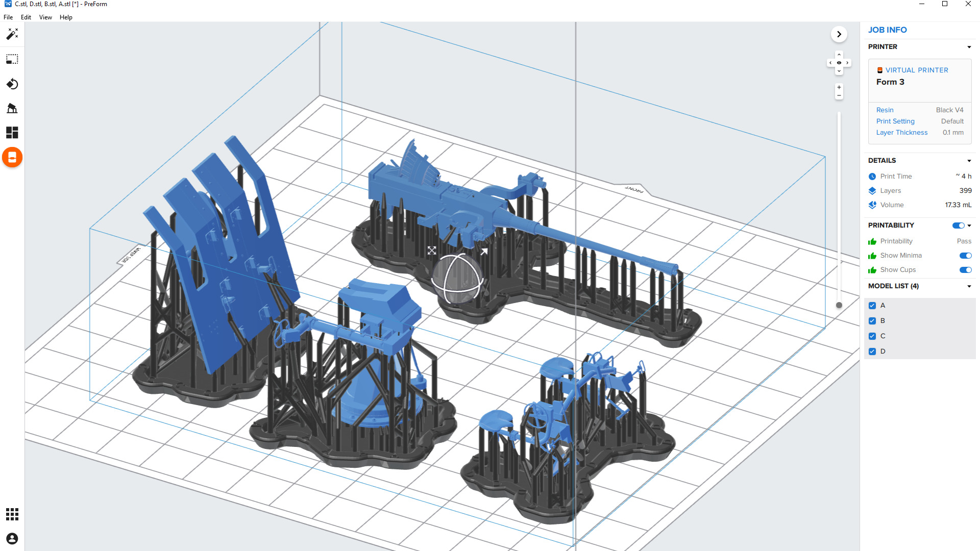Click the layer slicer slider handle
Viewport: 980px width, 551px height.
[x=839, y=305]
